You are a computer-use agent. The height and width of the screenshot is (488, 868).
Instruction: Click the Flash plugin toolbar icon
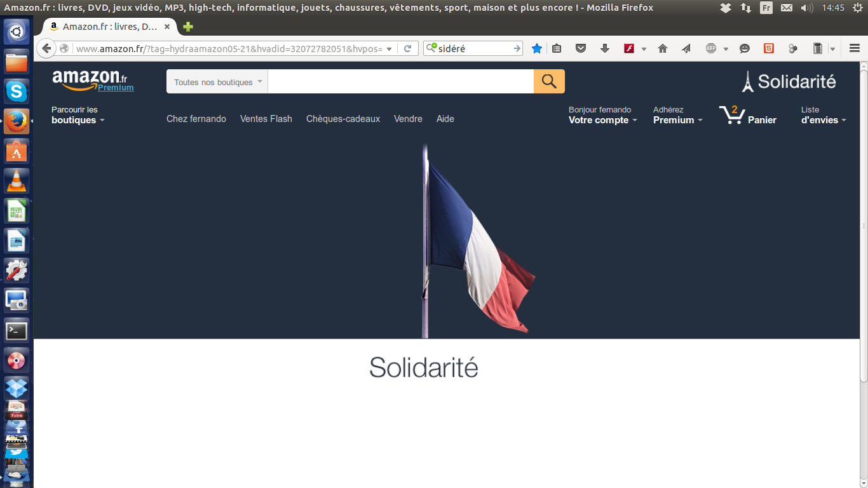tap(629, 48)
